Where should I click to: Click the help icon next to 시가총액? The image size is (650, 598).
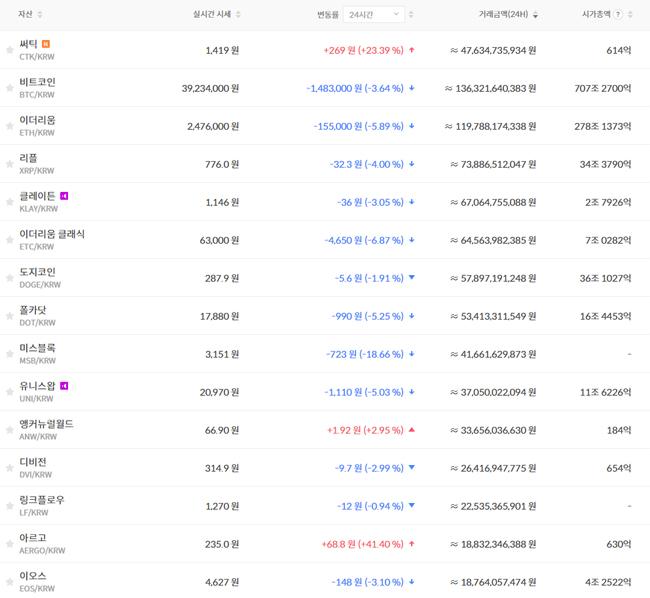point(618,15)
